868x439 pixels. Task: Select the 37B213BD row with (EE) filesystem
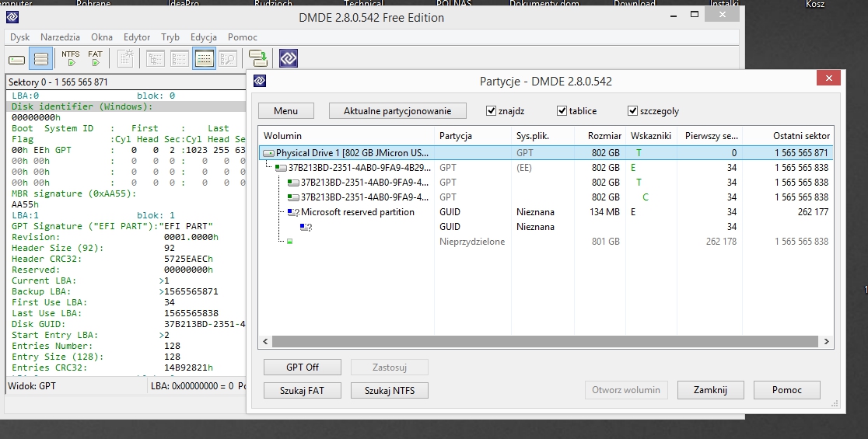pyautogui.click(x=546, y=168)
